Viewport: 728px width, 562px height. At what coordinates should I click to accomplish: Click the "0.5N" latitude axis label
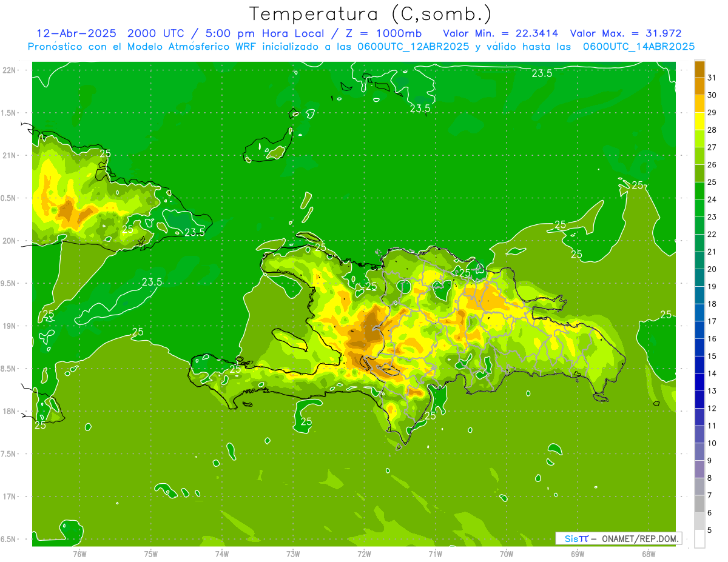click(9, 198)
